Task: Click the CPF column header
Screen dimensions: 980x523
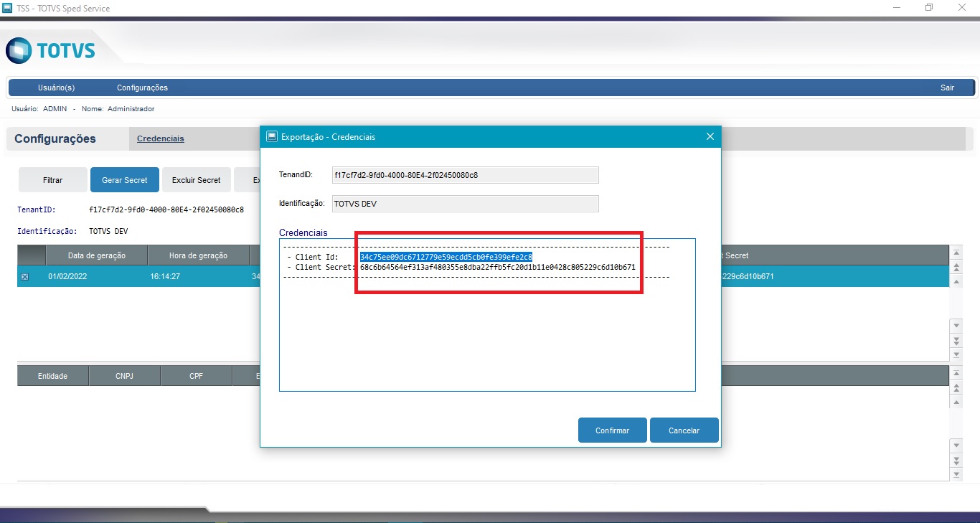Action: [x=197, y=376]
